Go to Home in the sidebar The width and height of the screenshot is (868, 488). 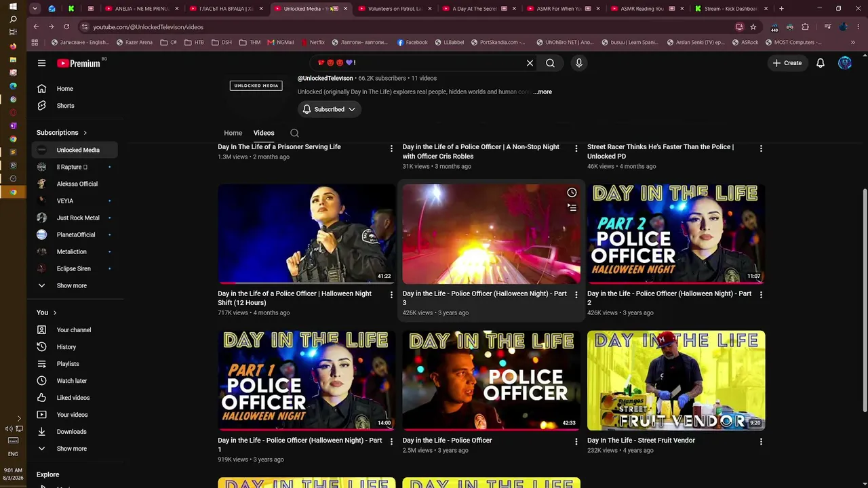(75, 89)
